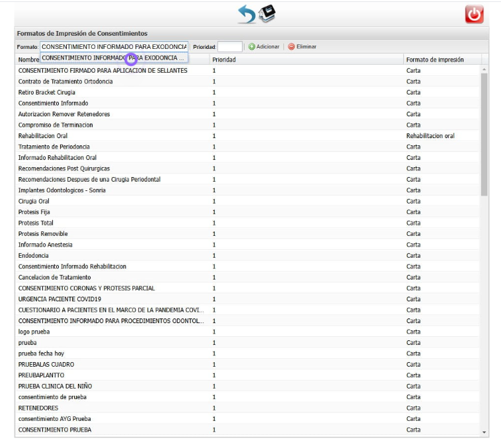Click scrollbar up arrow of the list
This screenshot has width=501, height=448.
484,69
